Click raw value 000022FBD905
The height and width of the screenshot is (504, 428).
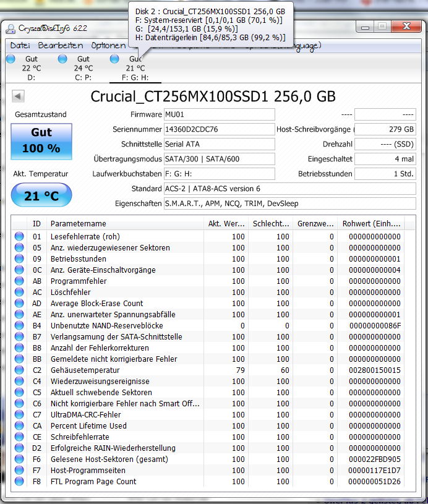tap(375, 459)
